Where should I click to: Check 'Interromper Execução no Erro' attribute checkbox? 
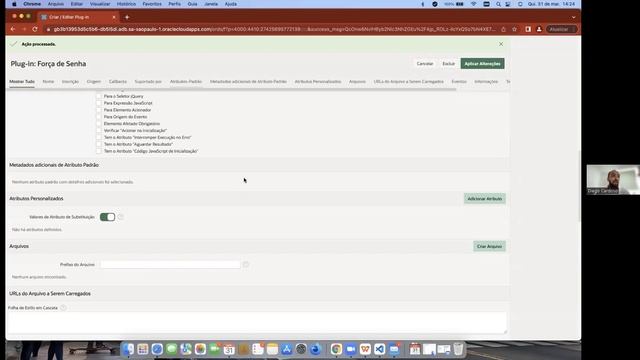pos(98,138)
